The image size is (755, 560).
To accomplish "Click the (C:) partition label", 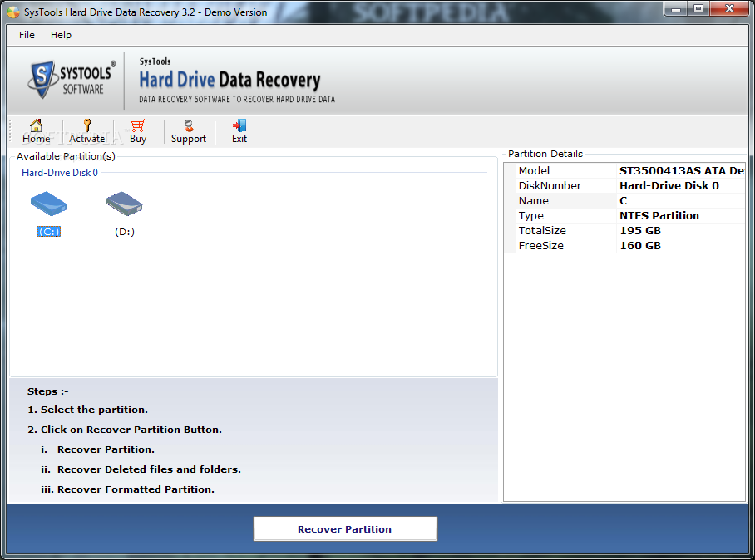I will [x=49, y=232].
